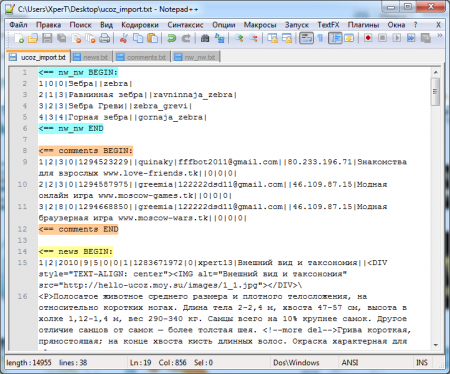Open the Окна menu

[396, 25]
